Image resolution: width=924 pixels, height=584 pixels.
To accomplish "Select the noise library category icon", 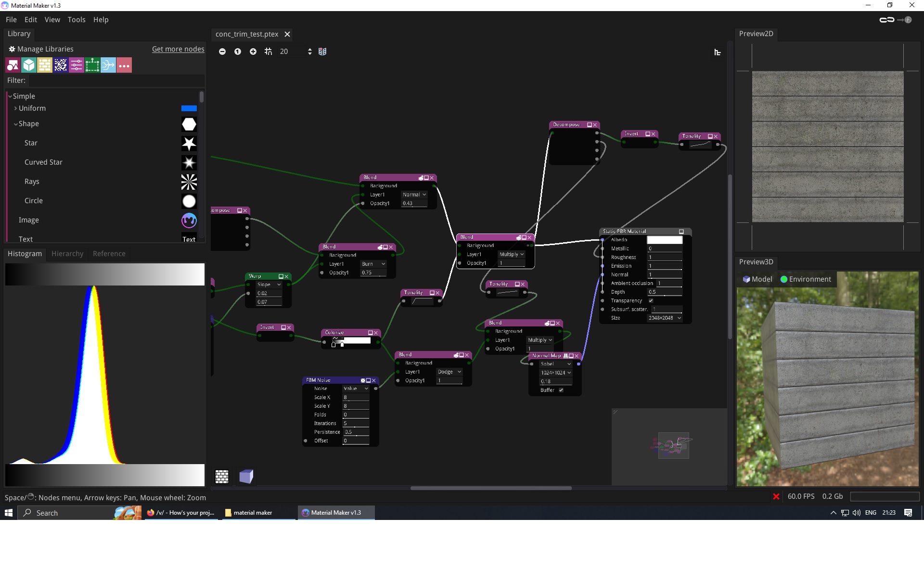I will point(61,65).
